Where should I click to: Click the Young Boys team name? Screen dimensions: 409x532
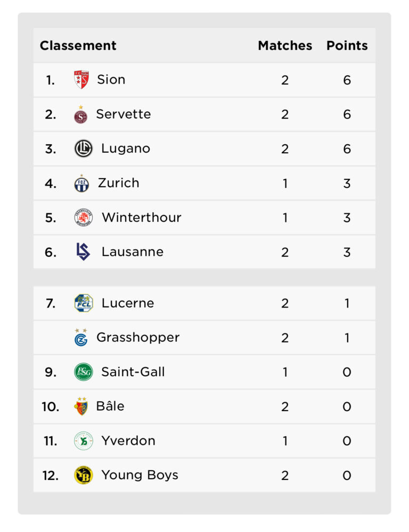pos(140,475)
